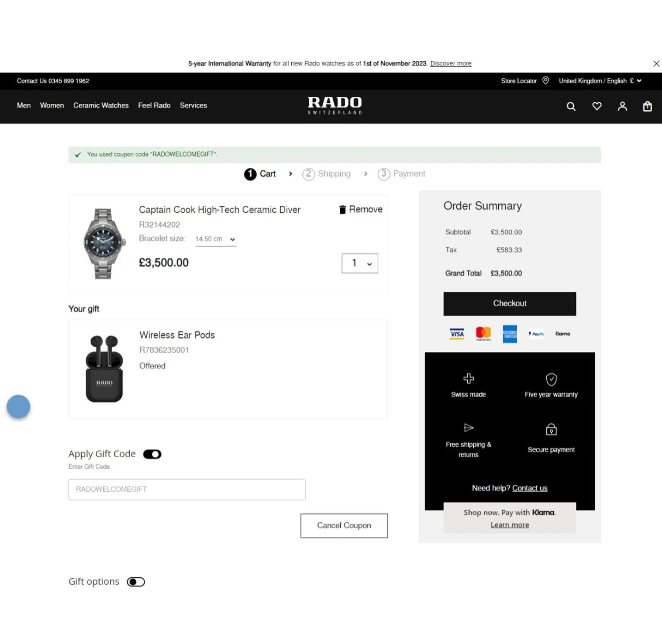
Task: Close the warranty announcement banner
Action: click(x=656, y=64)
